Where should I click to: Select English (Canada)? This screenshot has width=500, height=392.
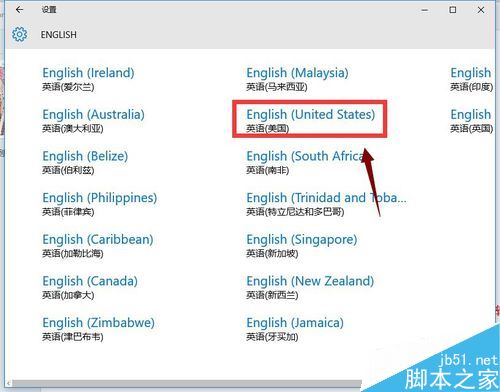(x=90, y=287)
